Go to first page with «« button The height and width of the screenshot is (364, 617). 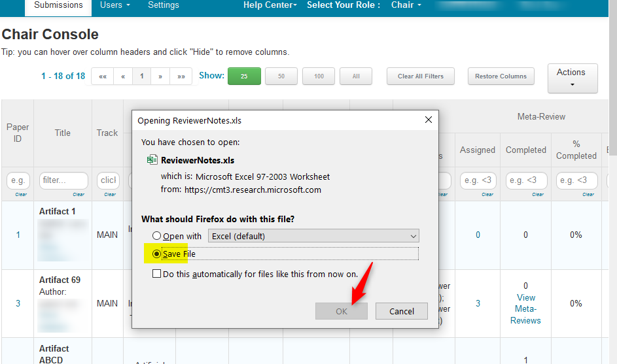point(103,76)
